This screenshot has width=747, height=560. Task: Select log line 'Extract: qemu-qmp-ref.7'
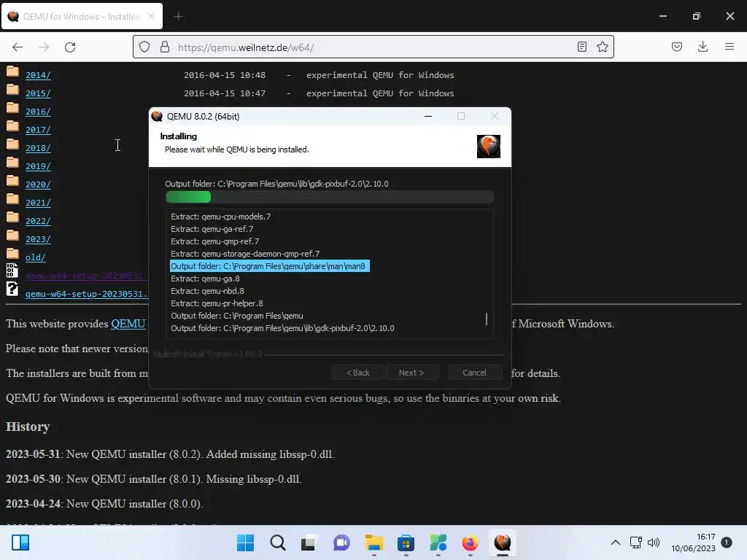click(x=215, y=241)
